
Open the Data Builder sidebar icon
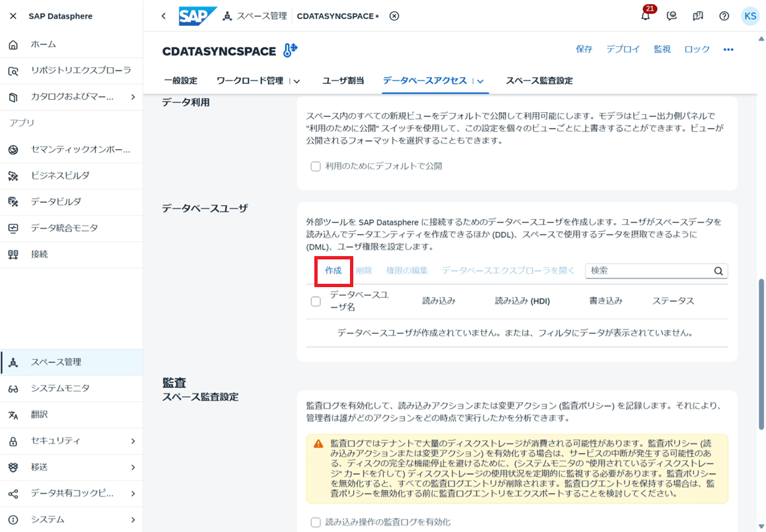(13, 202)
